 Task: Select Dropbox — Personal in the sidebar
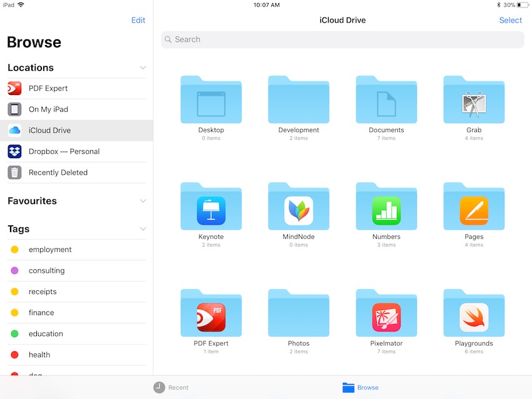coord(64,151)
